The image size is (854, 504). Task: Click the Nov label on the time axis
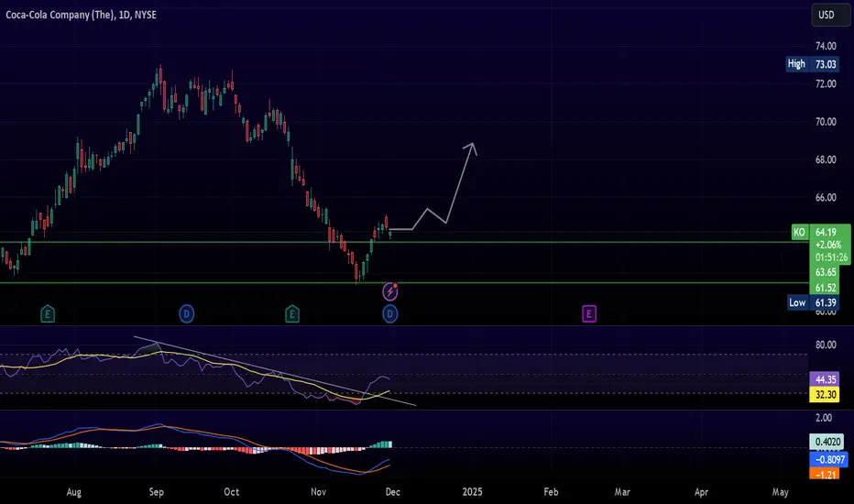(319, 492)
